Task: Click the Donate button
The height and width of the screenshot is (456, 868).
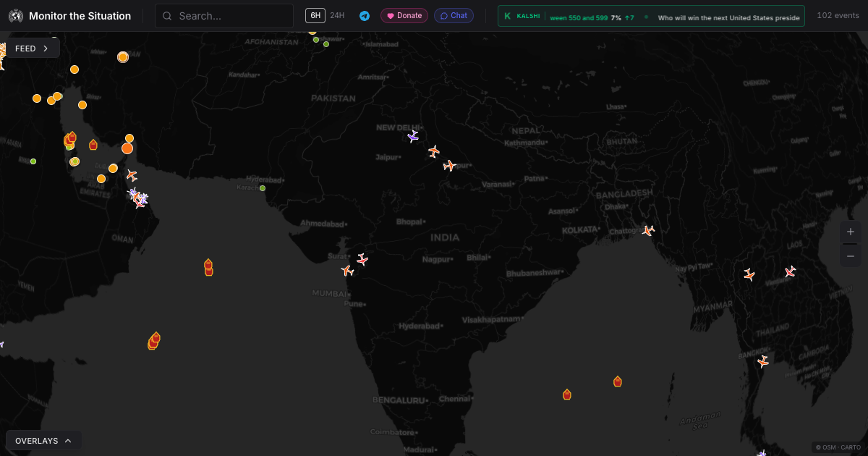Action: (x=404, y=15)
